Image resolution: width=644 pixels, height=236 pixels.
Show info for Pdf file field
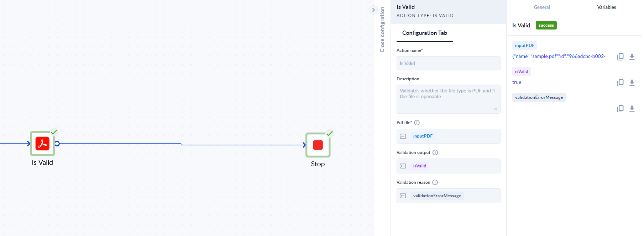coord(417,123)
